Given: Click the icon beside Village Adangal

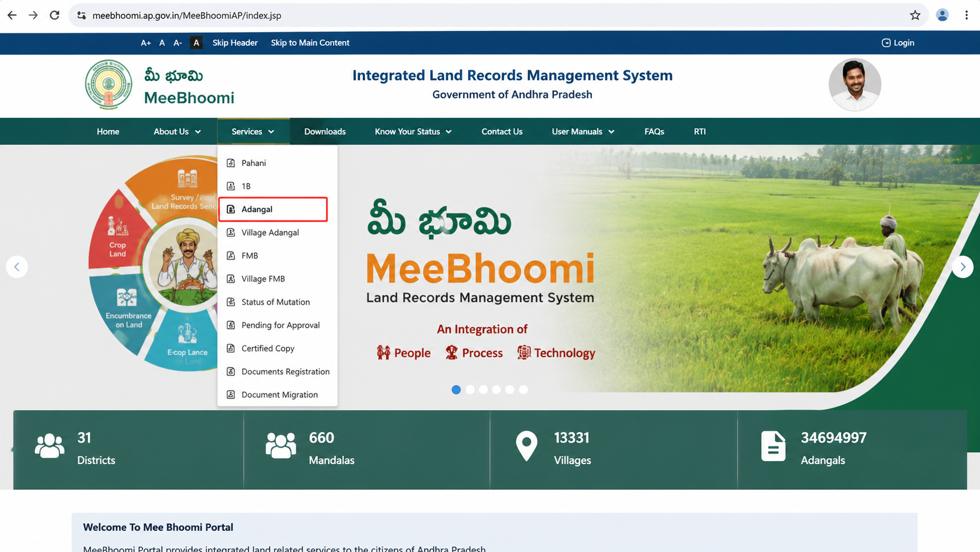Looking at the screenshot, I should click(x=231, y=232).
